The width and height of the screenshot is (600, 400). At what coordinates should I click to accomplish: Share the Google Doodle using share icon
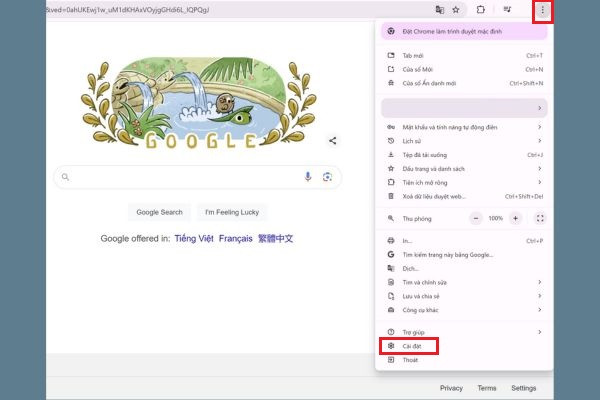[x=333, y=140]
